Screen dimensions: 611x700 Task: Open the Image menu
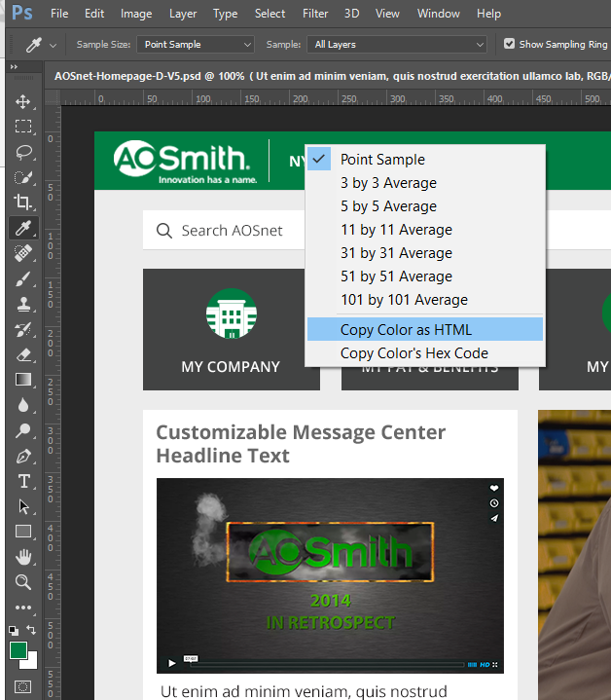(x=136, y=14)
